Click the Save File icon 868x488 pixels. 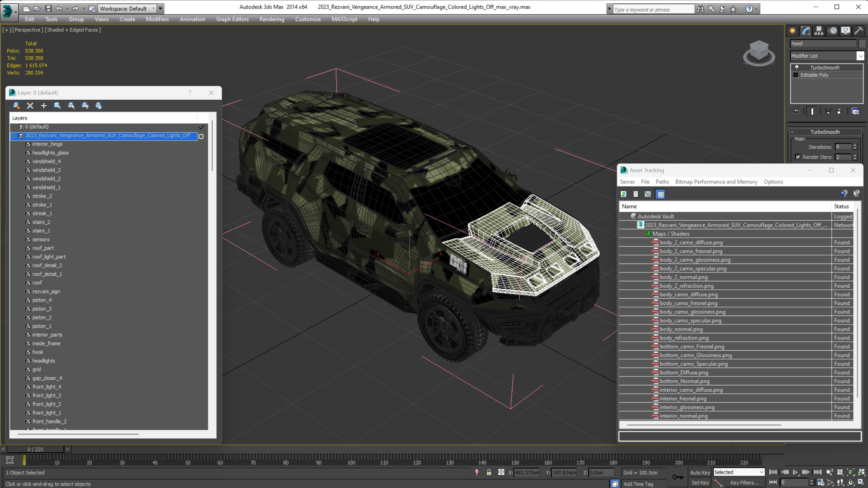coord(48,9)
